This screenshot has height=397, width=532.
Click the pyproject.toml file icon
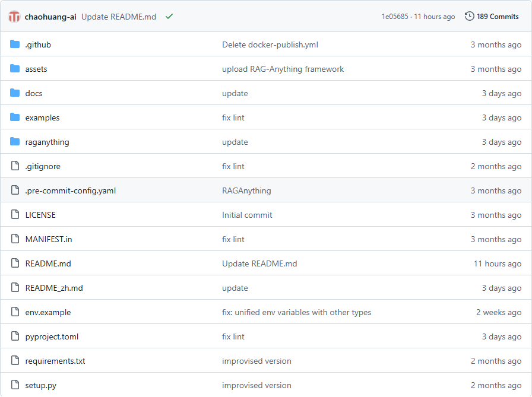(15, 336)
